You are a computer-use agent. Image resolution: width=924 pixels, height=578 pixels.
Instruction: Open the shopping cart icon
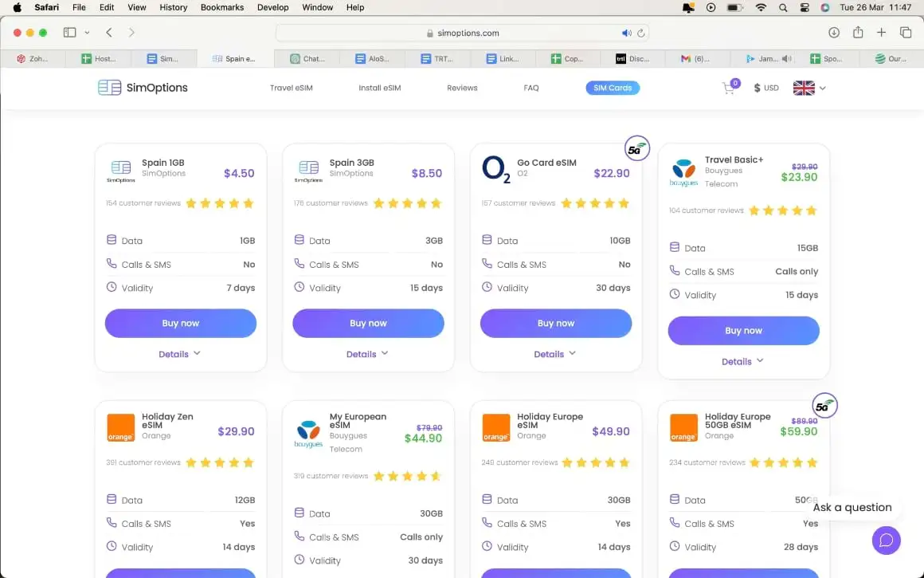[x=729, y=88]
